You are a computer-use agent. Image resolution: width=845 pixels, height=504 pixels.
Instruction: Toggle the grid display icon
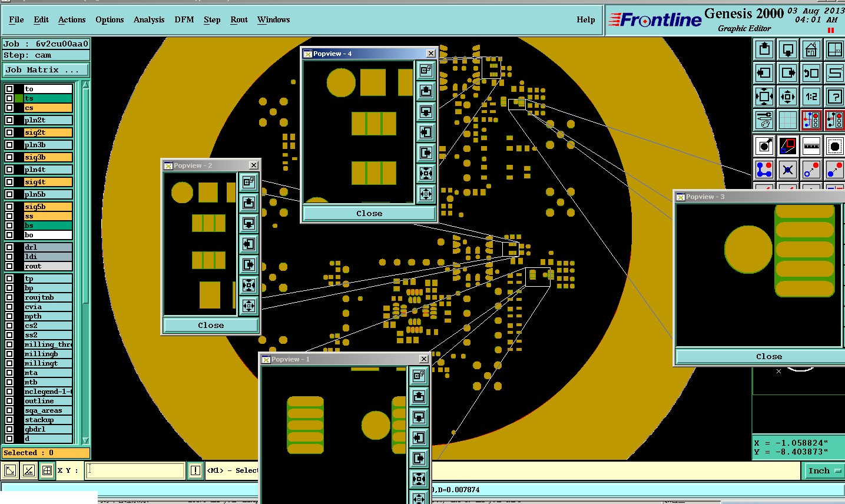point(788,120)
